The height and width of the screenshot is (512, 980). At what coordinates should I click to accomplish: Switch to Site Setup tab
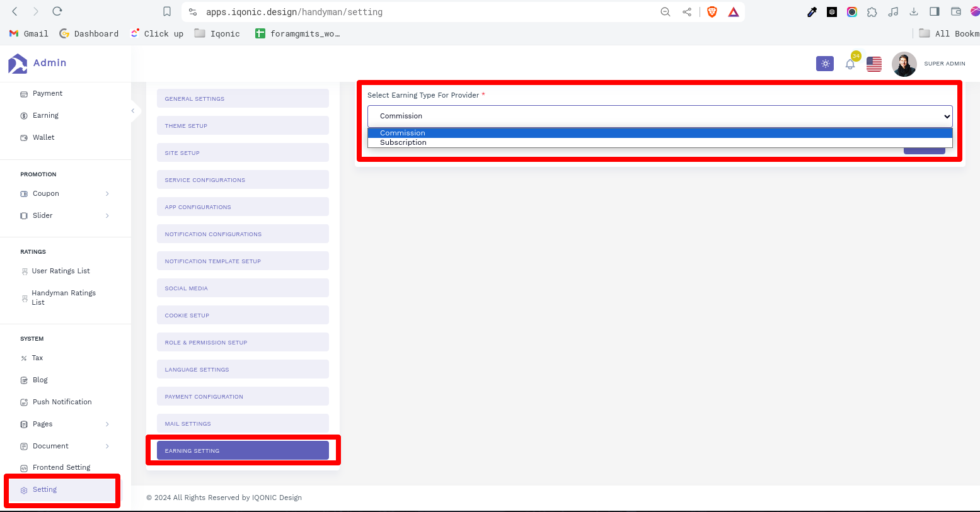(x=243, y=152)
